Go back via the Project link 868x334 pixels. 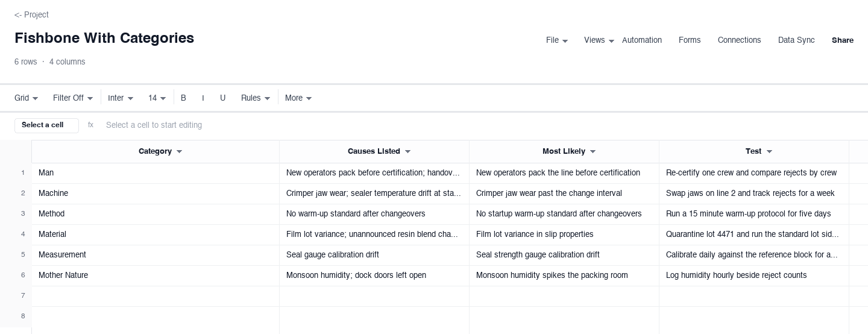[x=31, y=14]
